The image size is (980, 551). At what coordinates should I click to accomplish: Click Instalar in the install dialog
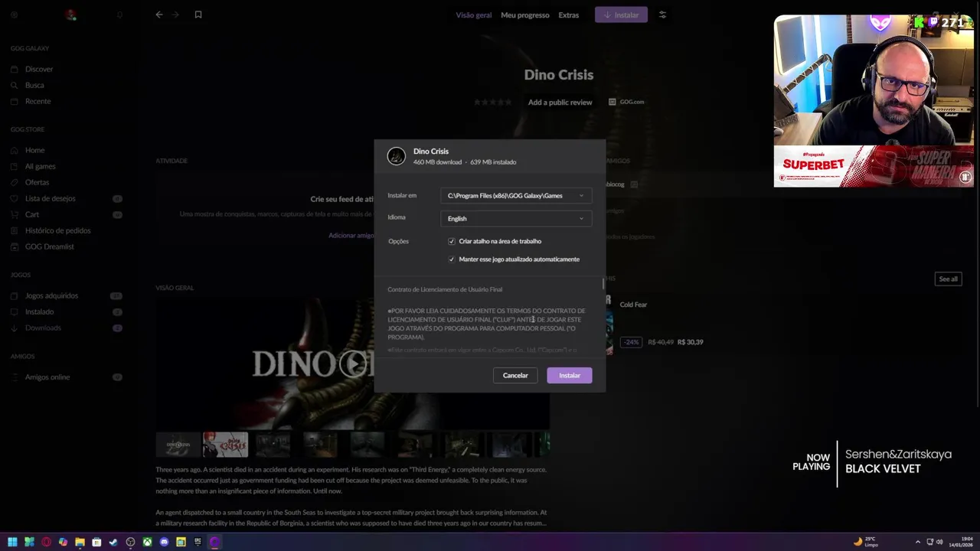tap(570, 376)
